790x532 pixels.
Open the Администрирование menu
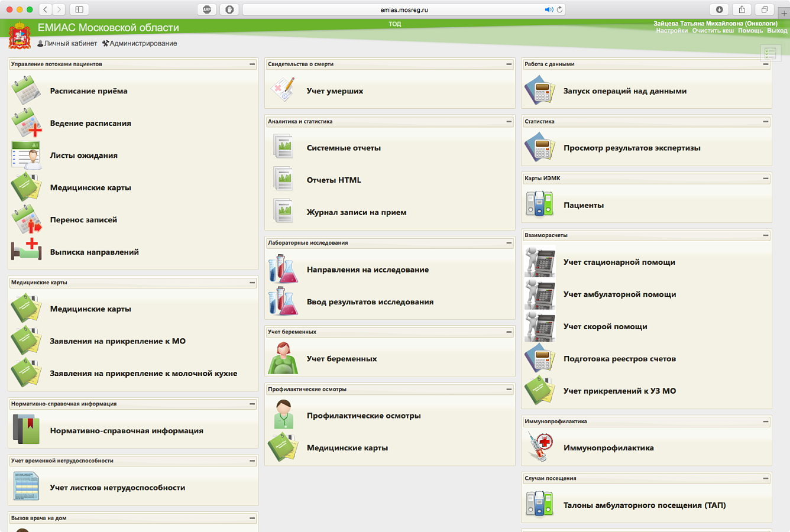139,43
